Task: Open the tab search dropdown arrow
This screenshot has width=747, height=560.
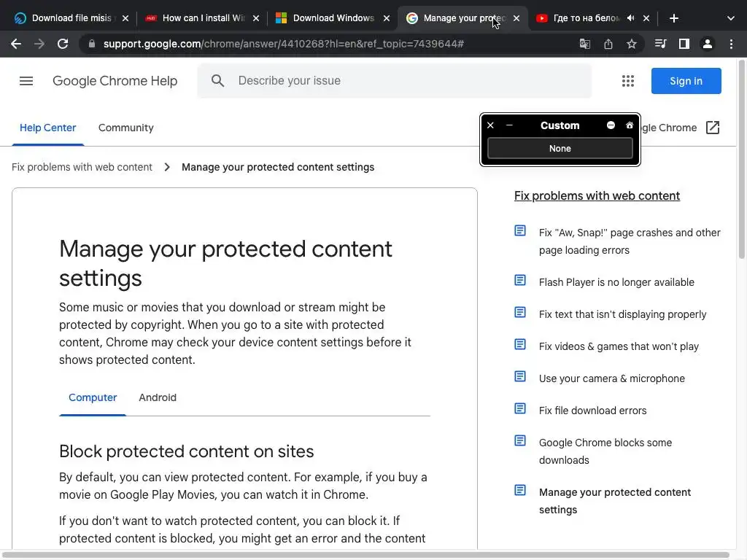Action: coord(731,18)
